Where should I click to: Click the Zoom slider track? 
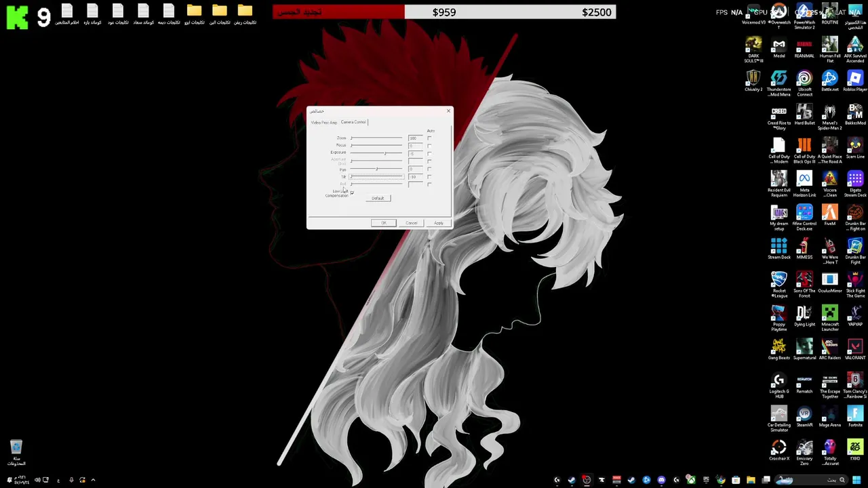376,138
